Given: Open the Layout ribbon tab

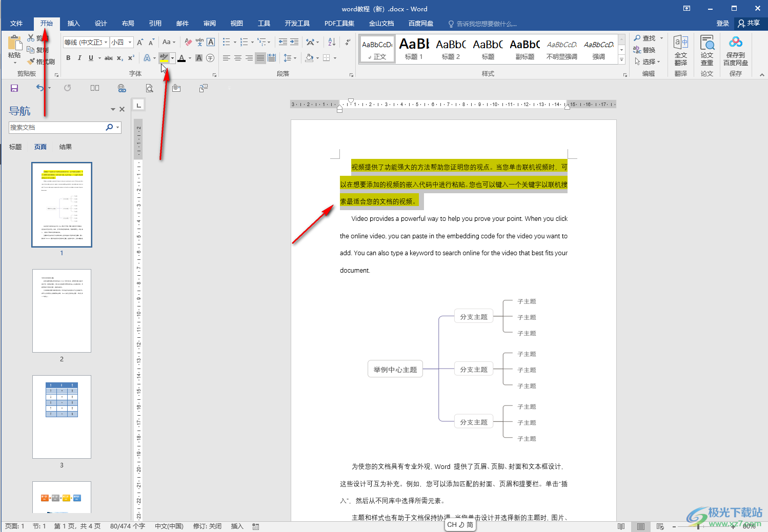Looking at the screenshot, I should [x=128, y=24].
